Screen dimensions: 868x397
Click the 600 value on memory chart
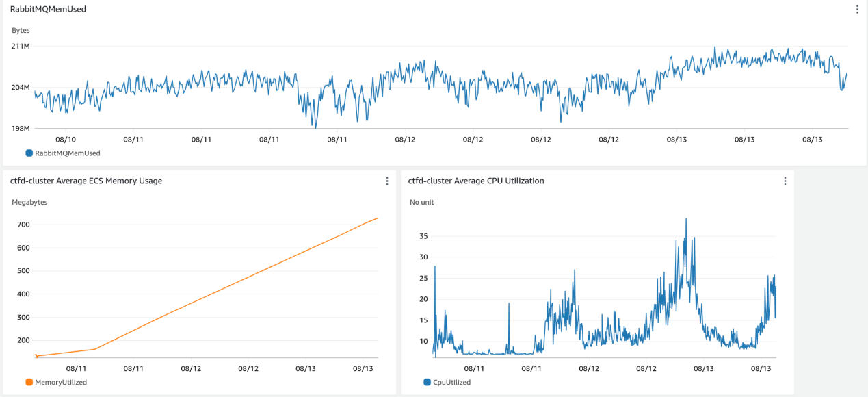(x=24, y=248)
